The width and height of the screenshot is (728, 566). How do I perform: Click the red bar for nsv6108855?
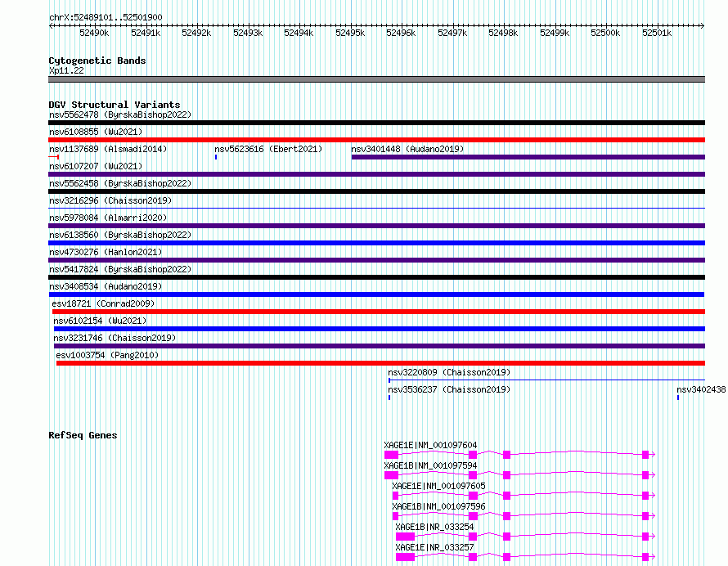point(376,140)
